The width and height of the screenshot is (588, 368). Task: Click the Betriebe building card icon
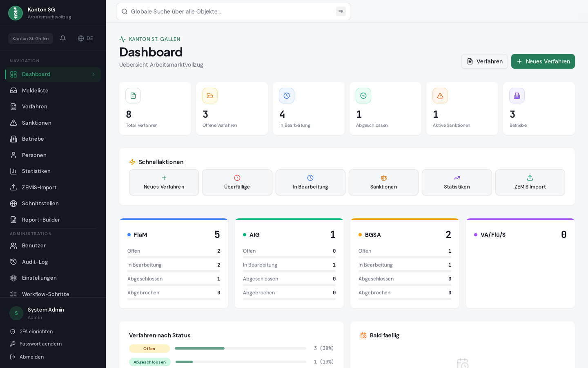point(517,96)
